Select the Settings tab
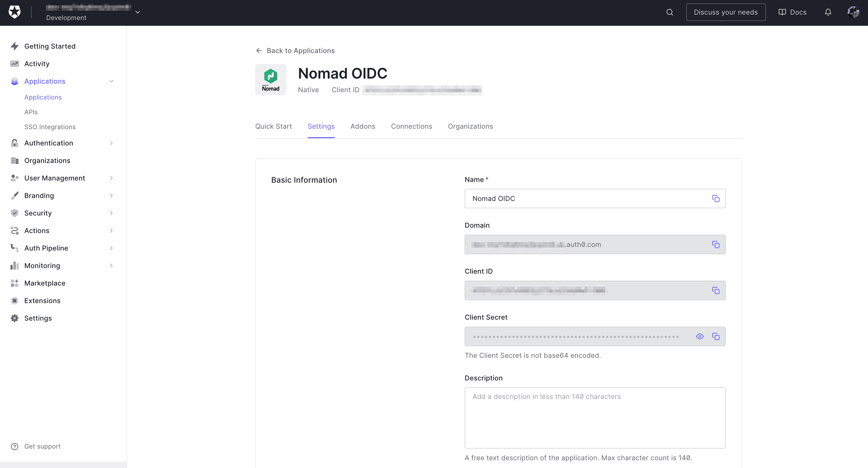Image resolution: width=868 pixels, height=468 pixels. pos(321,126)
